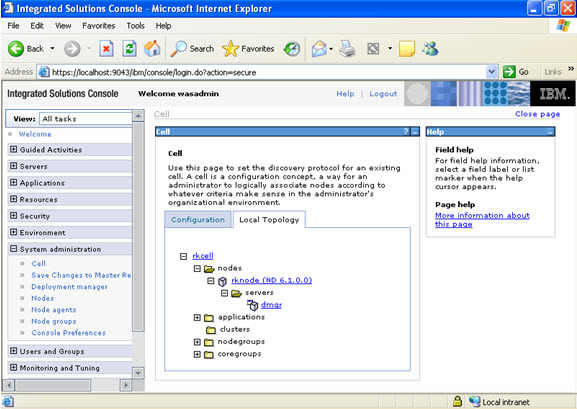Open the File menu
Viewport: 577px width, 409px height.
[x=13, y=26]
